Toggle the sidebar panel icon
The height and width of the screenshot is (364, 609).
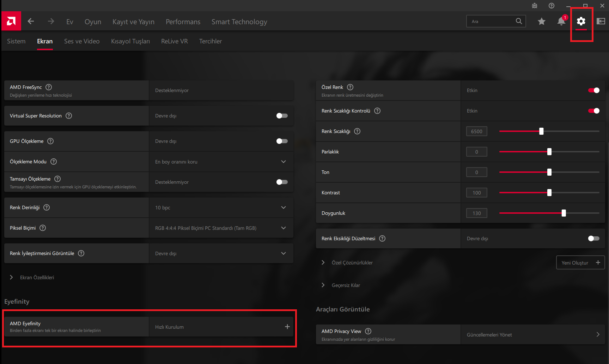coord(601,22)
